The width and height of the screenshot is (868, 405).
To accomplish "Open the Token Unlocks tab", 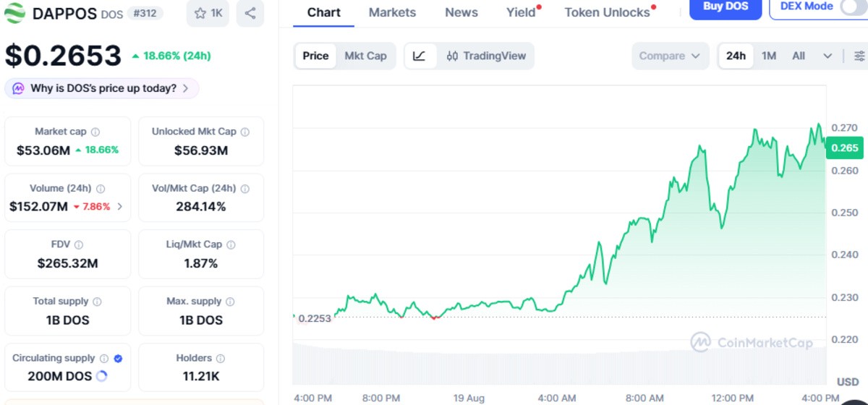I will (x=607, y=12).
